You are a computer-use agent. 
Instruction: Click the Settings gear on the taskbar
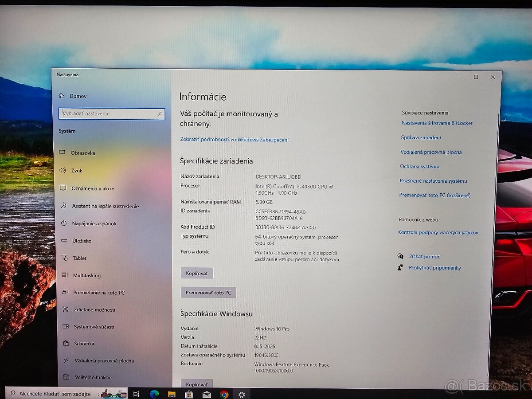point(242,394)
